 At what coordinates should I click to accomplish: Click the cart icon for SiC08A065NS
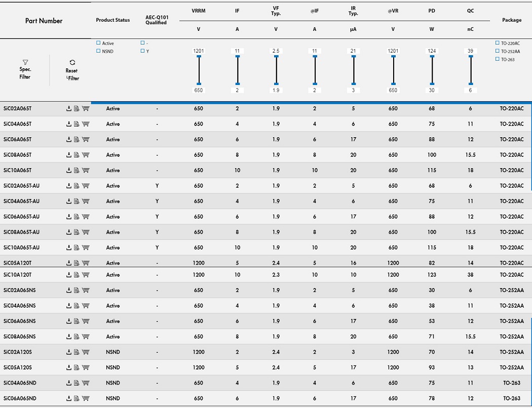[x=86, y=337]
